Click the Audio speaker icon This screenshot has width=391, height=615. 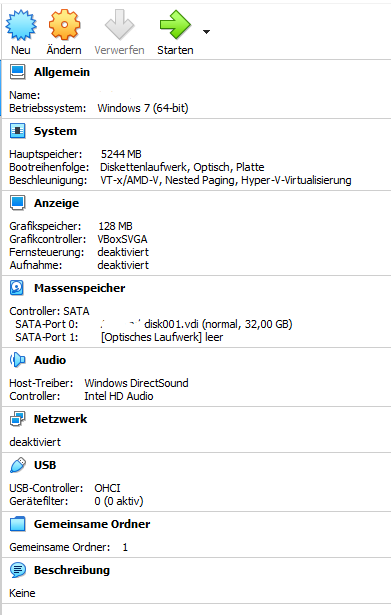click(17, 360)
